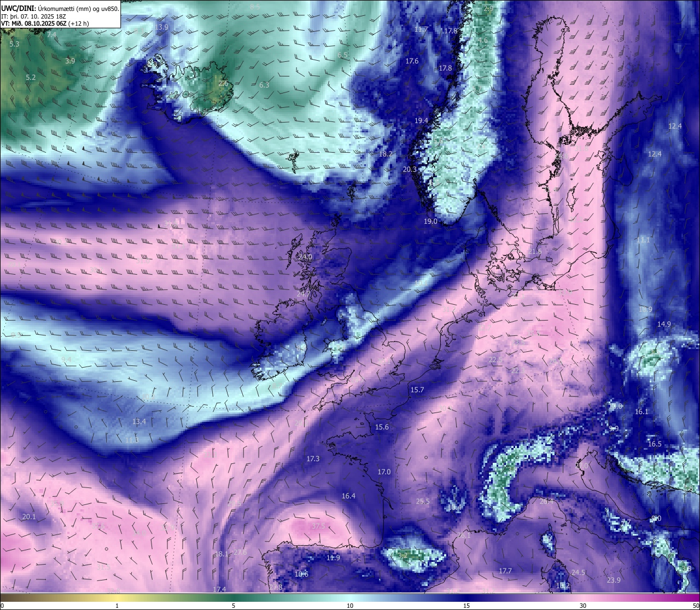Click the 19.0 value south of Norway
Screen dimensions: 700x610
click(x=430, y=222)
